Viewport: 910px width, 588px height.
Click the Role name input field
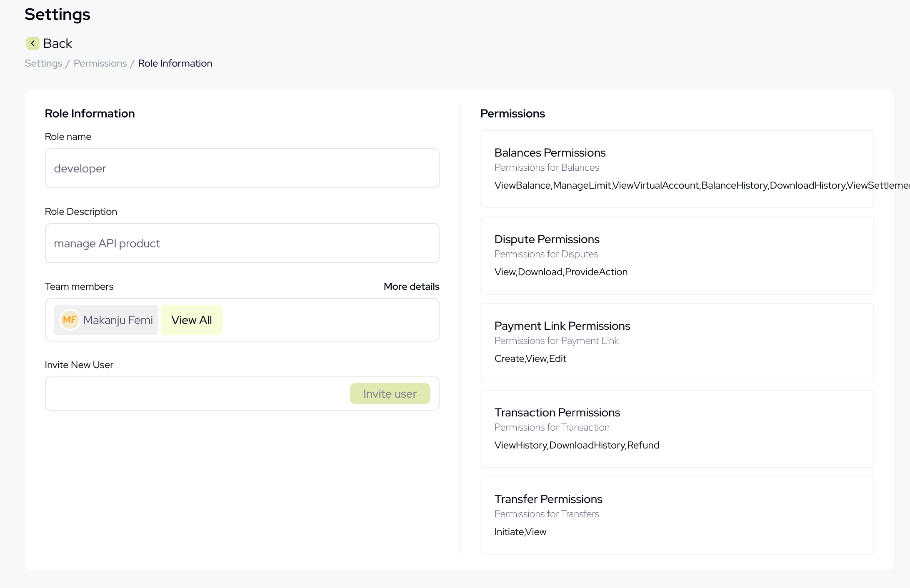tap(242, 168)
